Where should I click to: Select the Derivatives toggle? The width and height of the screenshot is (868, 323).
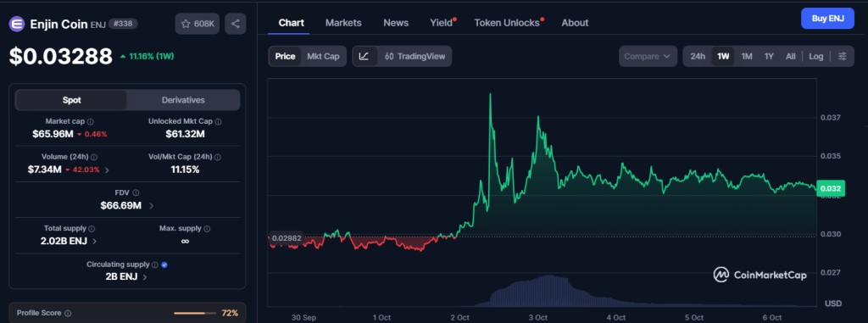click(x=183, y=100)
